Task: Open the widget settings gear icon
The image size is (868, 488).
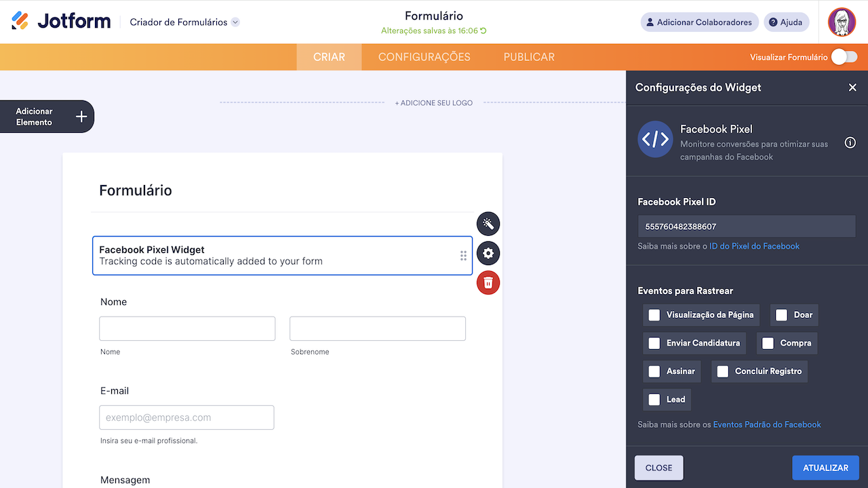Action: pos(488,253)
